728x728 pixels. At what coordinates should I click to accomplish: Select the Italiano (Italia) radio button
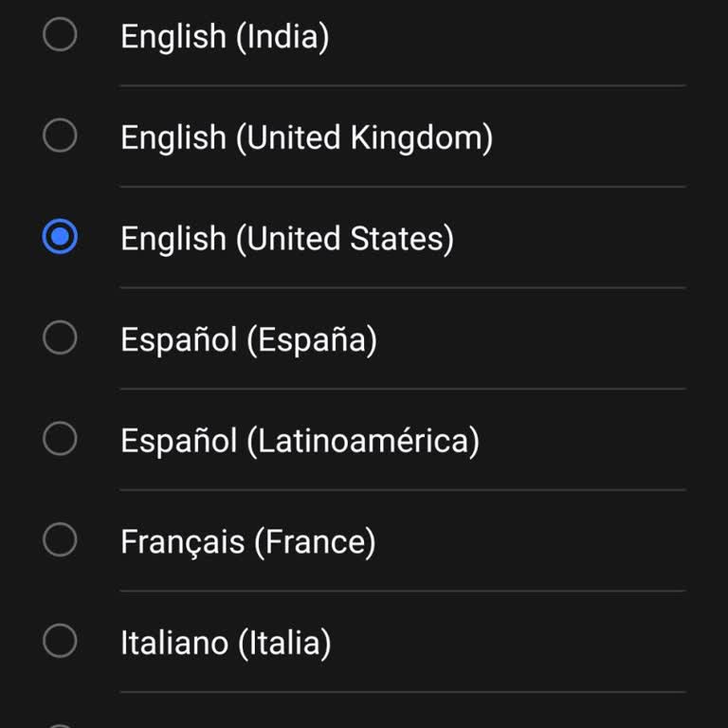60,642
